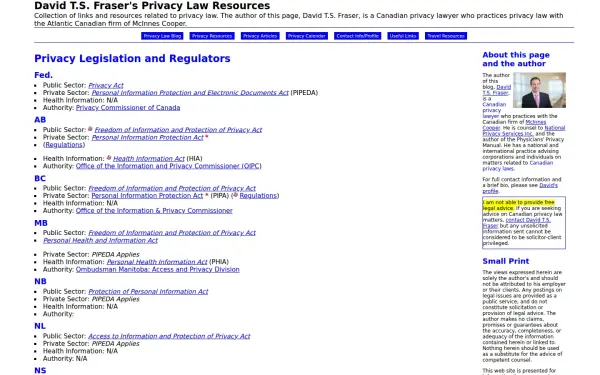Click maple leaf icon before BC Regulations link
This screenshot has height=375, width=600.
click(x=236, y=195)
